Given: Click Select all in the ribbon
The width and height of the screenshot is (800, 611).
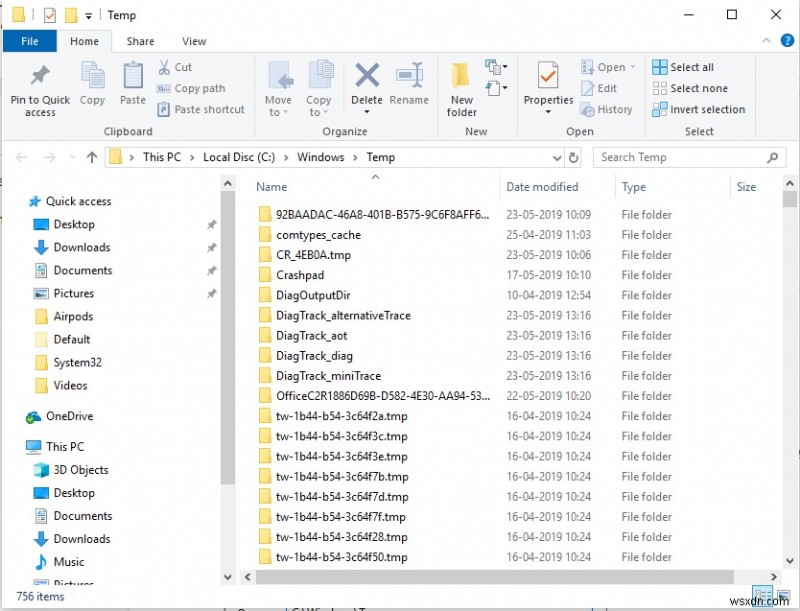Looking at the screenshot, I should (x=689, y=66).
